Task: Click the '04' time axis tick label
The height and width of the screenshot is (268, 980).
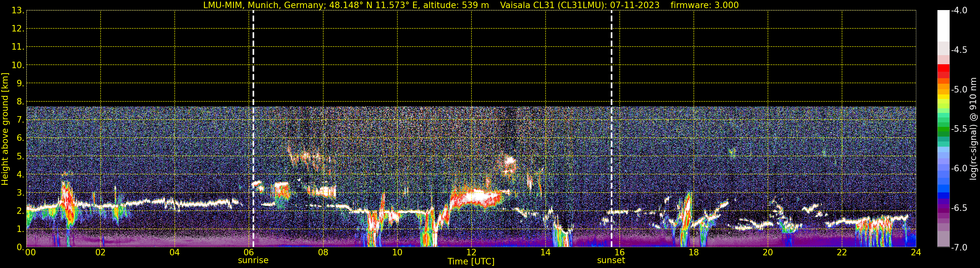Action: (x=174, y=252)
